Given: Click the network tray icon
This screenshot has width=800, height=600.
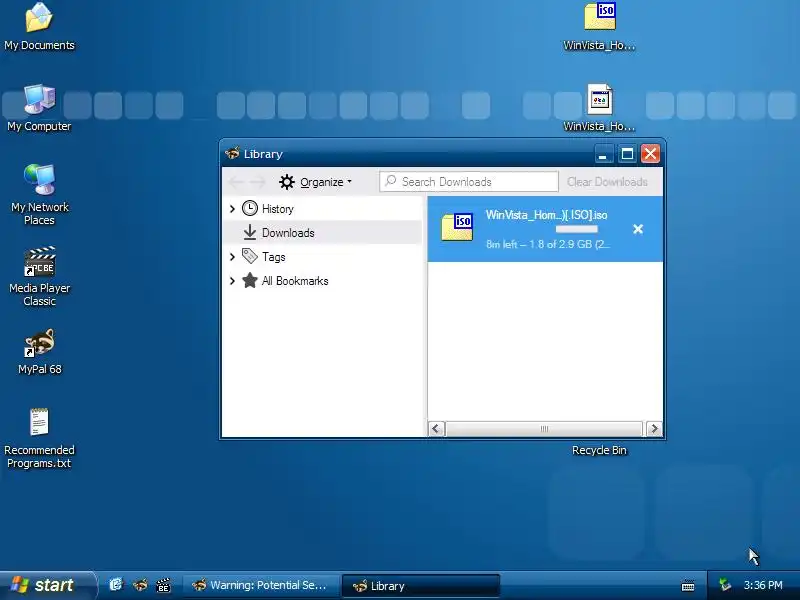Looking at the screenshot, I should (x=725, y=585).
